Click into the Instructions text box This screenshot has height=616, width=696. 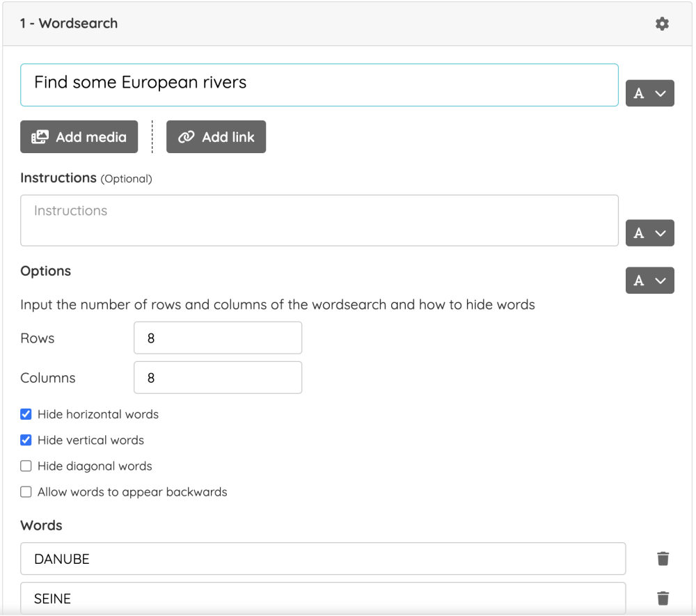click(319, 221)
